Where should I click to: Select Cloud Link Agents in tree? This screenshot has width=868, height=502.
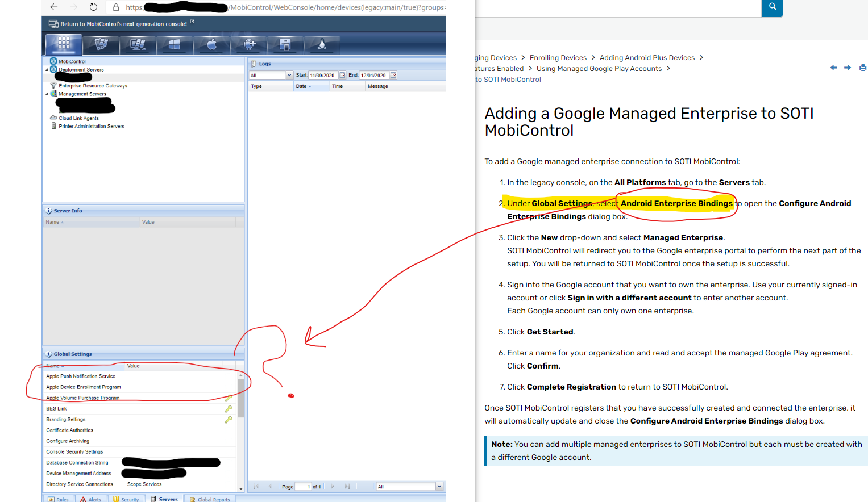[x=78, y=118]
